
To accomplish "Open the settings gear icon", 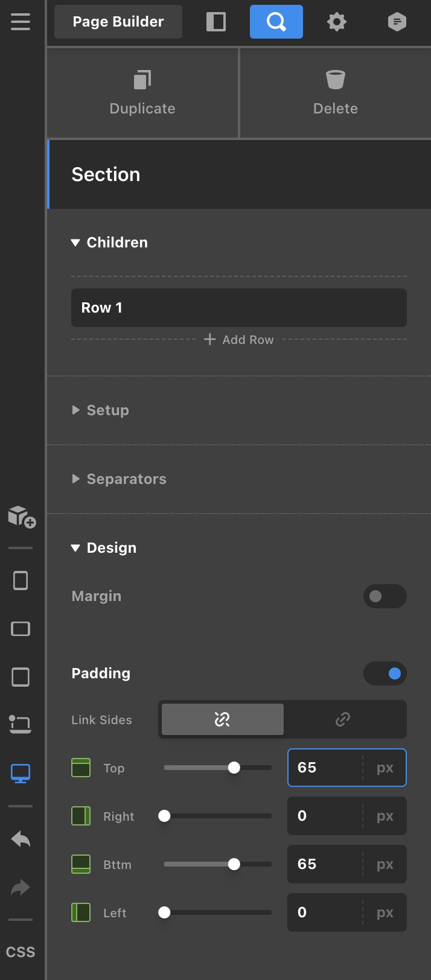I will (336, 22).
